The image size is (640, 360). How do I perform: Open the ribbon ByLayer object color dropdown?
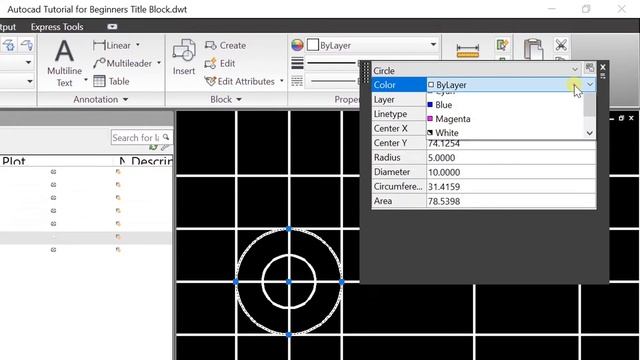[433, 44]
